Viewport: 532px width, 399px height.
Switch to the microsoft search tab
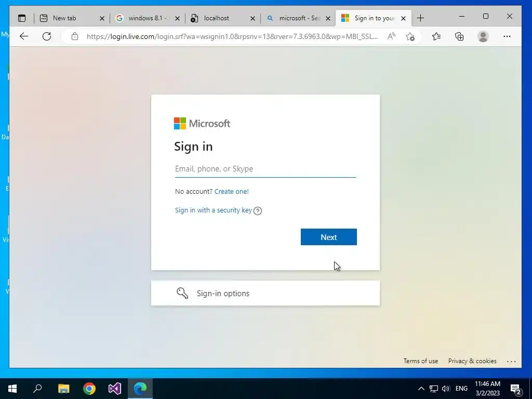(298, 18)
